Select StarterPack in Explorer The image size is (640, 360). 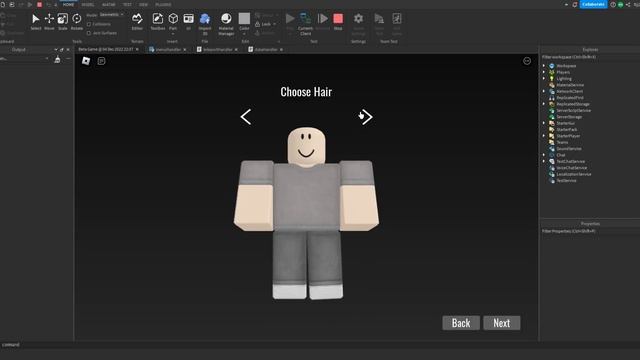coord(567,129)
